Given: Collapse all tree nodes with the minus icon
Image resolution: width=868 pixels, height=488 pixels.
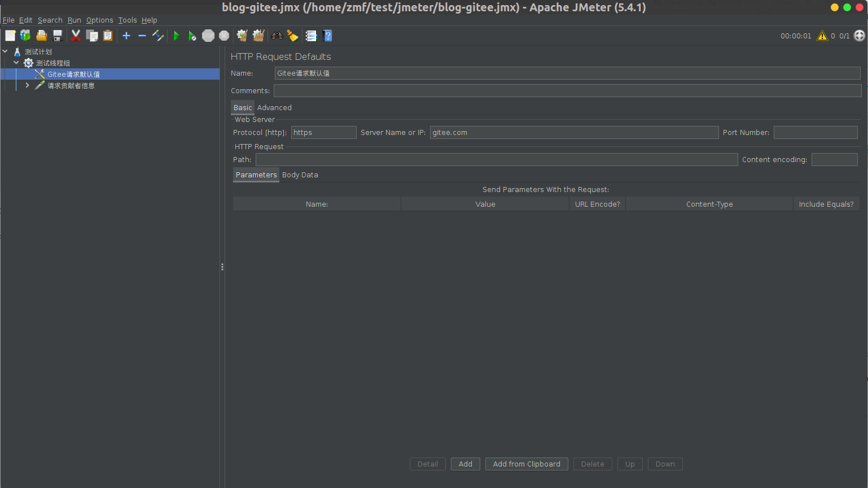Looking at the screenshot, I should click(142, 36).
